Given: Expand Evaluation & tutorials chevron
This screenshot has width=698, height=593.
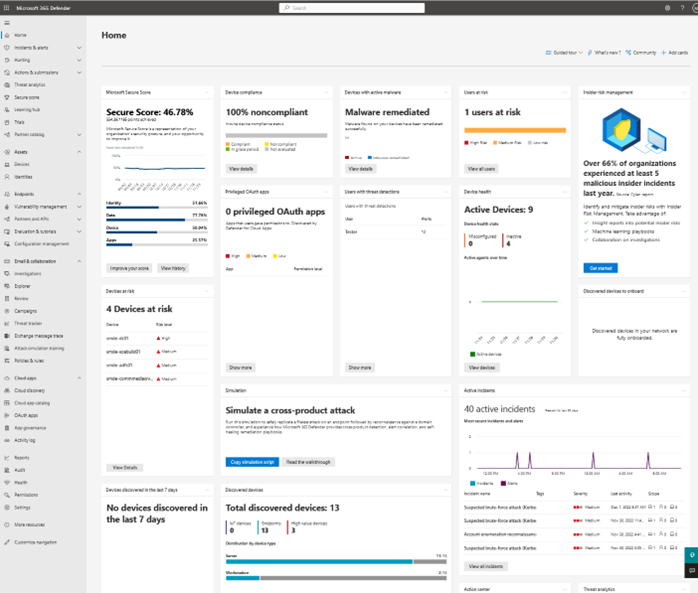Looking at the screenshot, I should coord(79,232).
